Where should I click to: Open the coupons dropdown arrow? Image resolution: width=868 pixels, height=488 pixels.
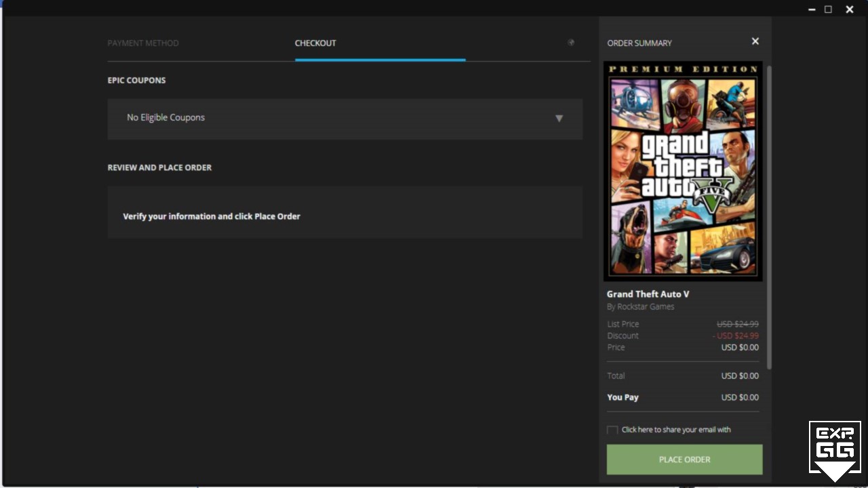click(x=559, y=119)
